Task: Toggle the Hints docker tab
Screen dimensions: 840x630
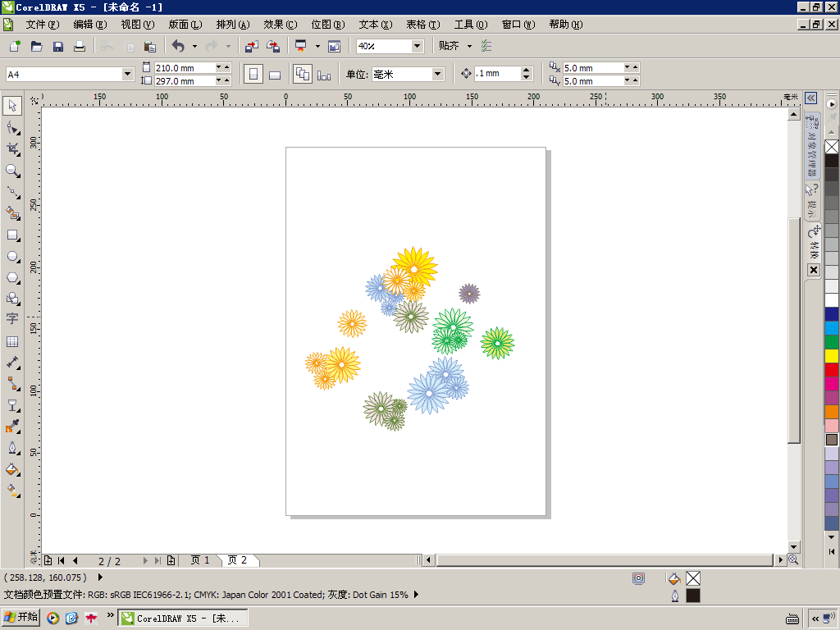Action: click(x=812, y=200)
